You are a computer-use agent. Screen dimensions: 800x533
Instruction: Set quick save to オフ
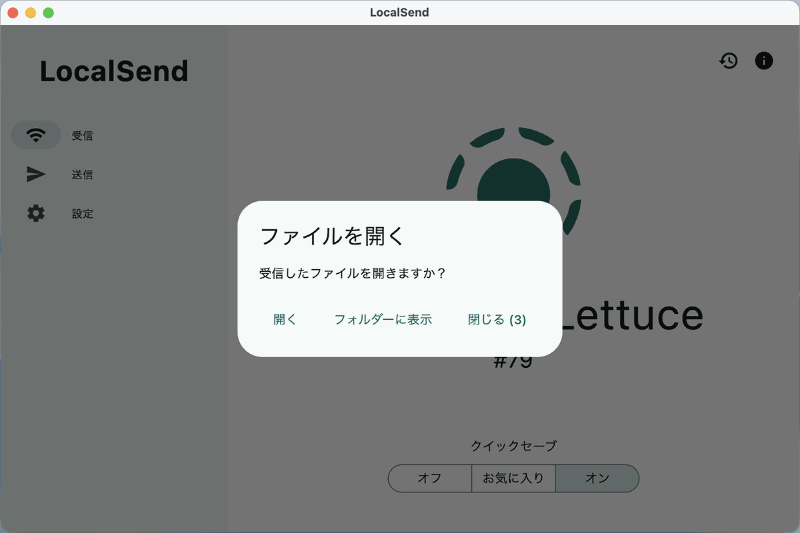430,478
